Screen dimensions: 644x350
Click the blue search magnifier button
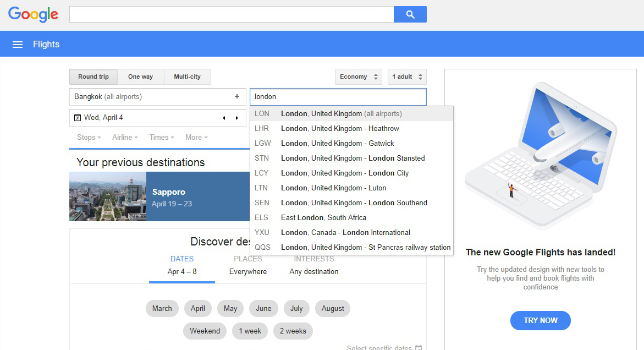click(410, 14)
